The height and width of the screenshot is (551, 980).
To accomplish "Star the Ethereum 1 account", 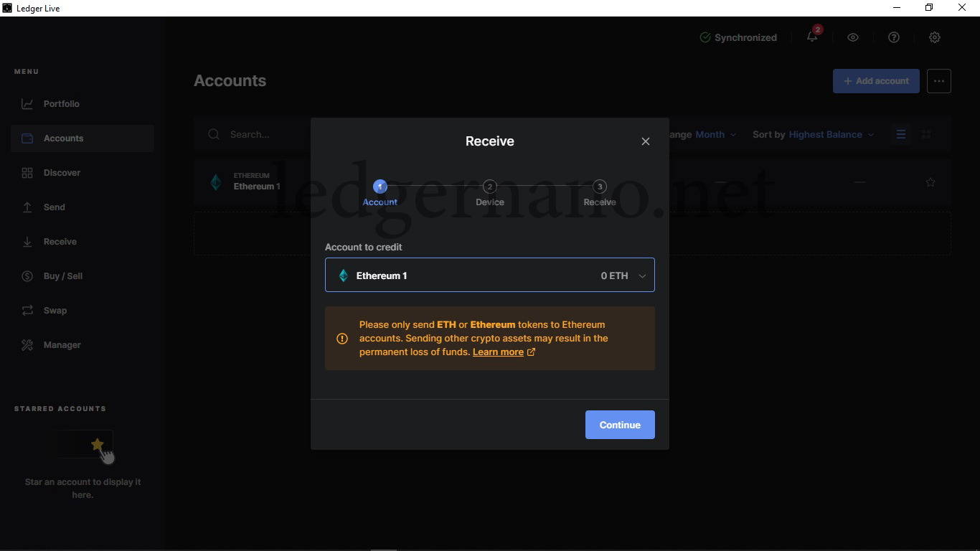I will click(930, 182).
